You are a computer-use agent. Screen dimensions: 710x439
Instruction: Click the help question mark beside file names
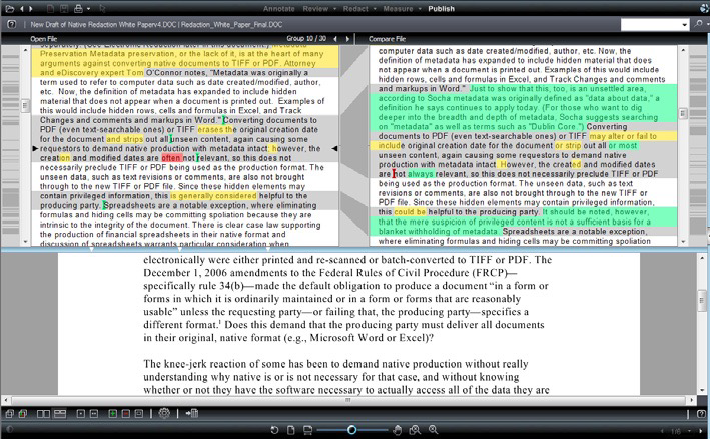click(12, 24)
